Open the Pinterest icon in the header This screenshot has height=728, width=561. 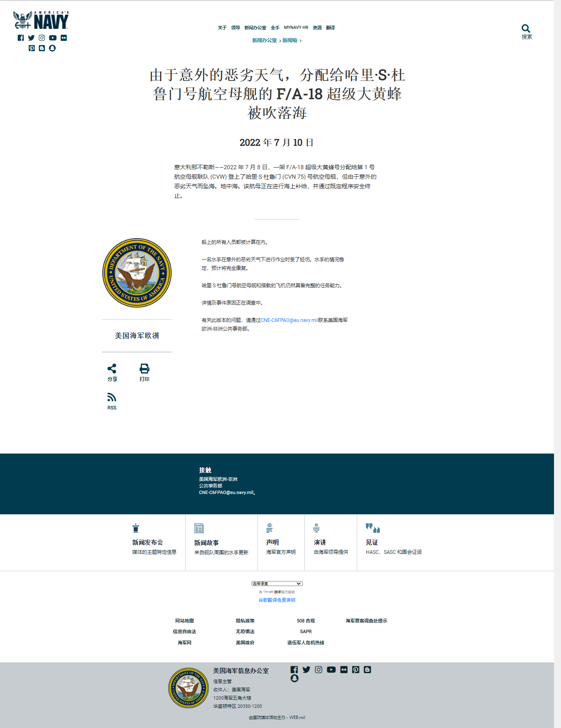tap(31, 48)
